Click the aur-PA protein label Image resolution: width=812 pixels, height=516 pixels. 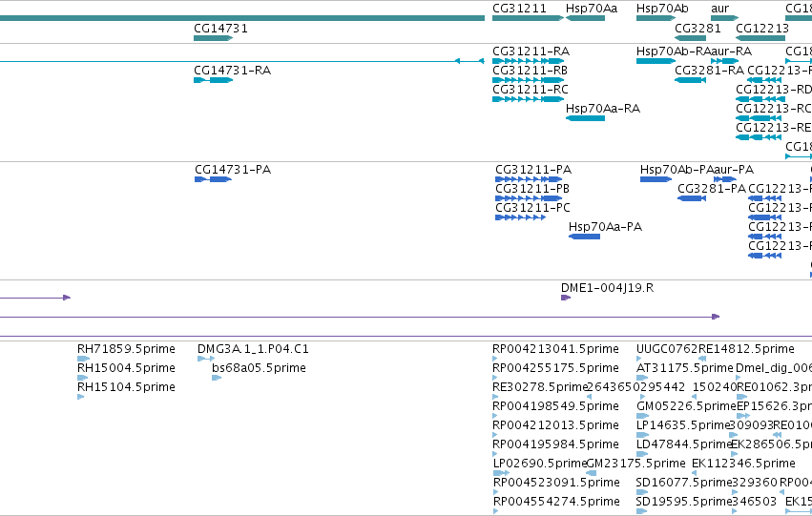734,170
